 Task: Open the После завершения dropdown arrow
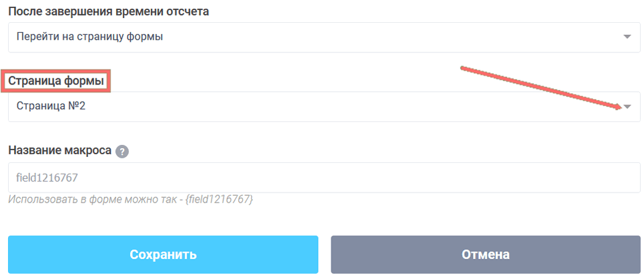(627, 36)
